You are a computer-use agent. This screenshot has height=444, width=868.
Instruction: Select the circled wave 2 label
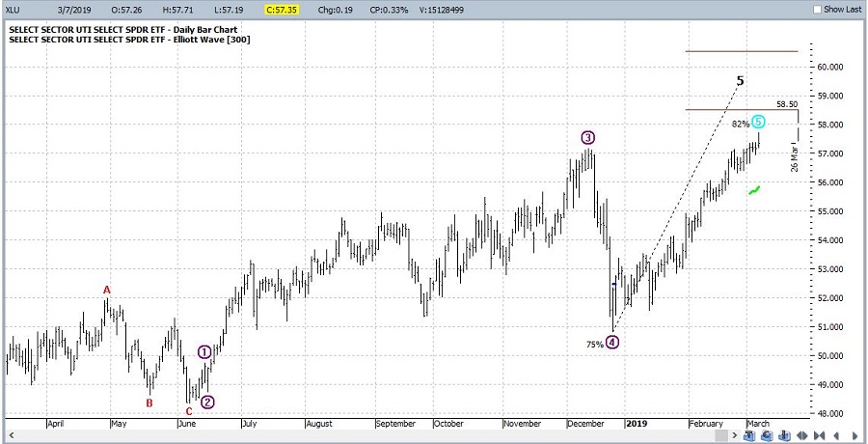click(207, 402)
